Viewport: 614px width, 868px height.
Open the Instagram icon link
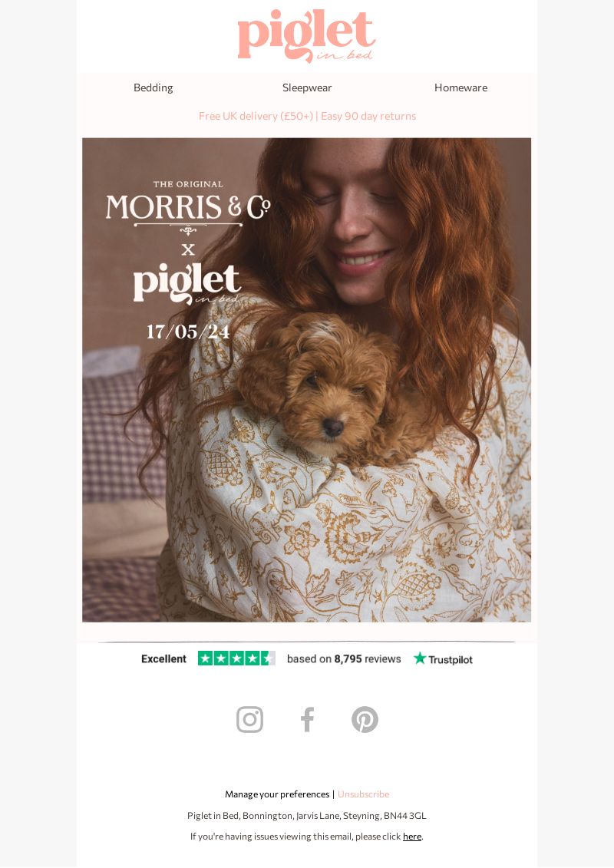coord(249,720)
